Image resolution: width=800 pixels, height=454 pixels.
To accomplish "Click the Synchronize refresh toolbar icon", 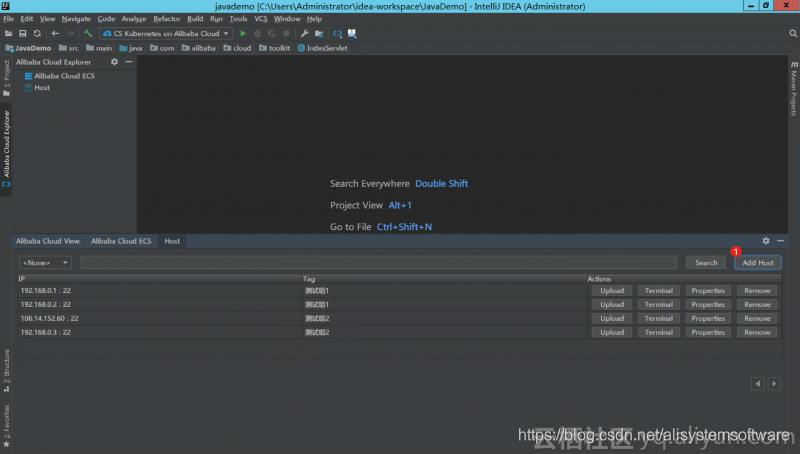I will point(37,34).
